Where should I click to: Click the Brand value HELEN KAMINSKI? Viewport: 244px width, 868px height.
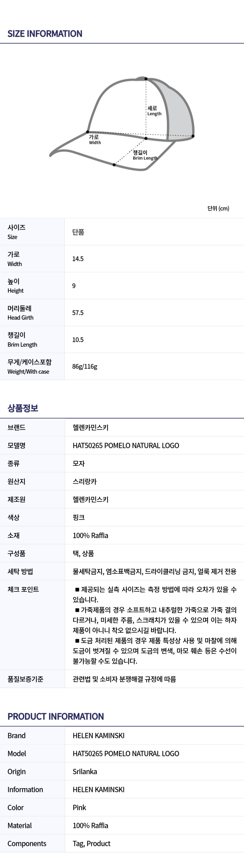[x=98, y=736]
